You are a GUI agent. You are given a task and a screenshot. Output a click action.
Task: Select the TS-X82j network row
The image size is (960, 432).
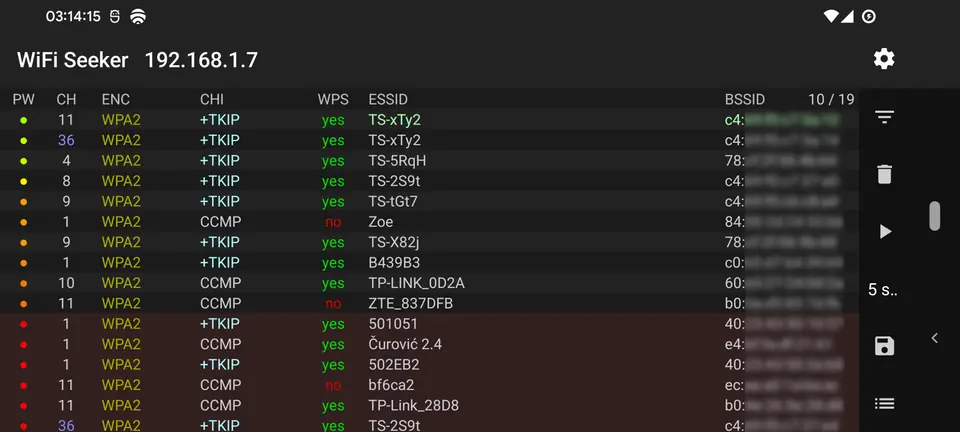pos(430,242)
